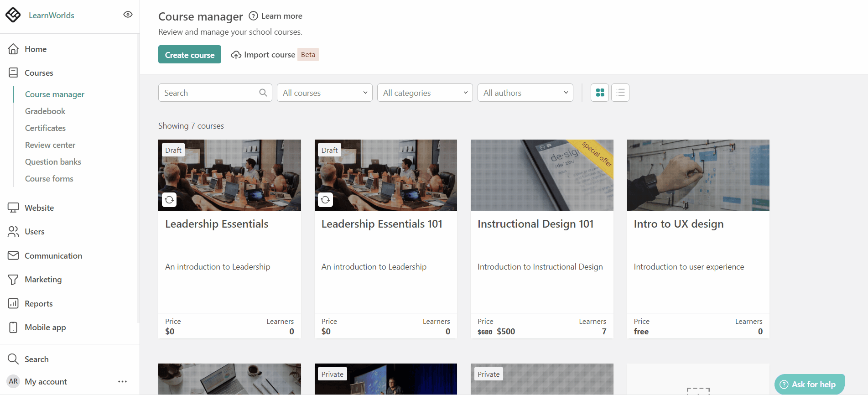Open the Intro to UX design thumbnail
868x395 pixels.
pyautogui.click(x=698, y=175)
